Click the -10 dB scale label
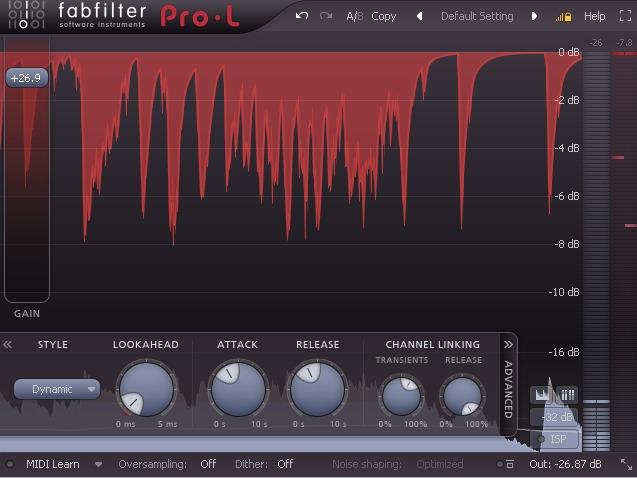 pyautogui.click(x=564, y=292)
